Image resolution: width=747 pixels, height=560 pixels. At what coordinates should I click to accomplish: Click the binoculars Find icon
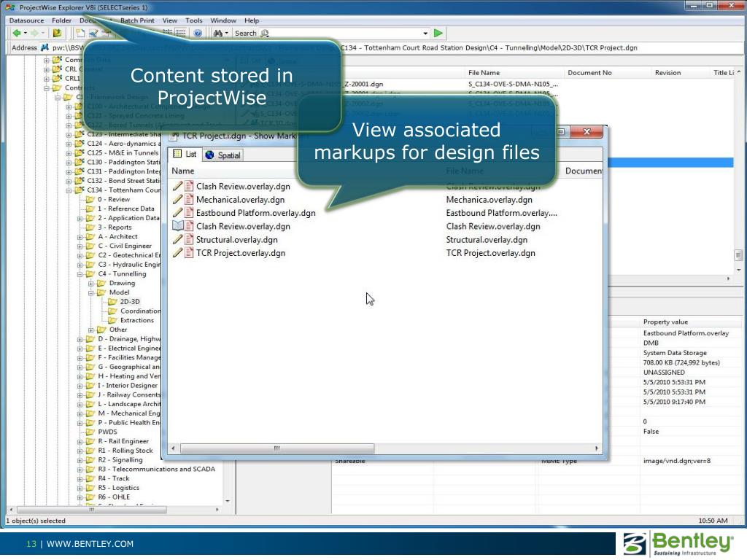(217, 33)
